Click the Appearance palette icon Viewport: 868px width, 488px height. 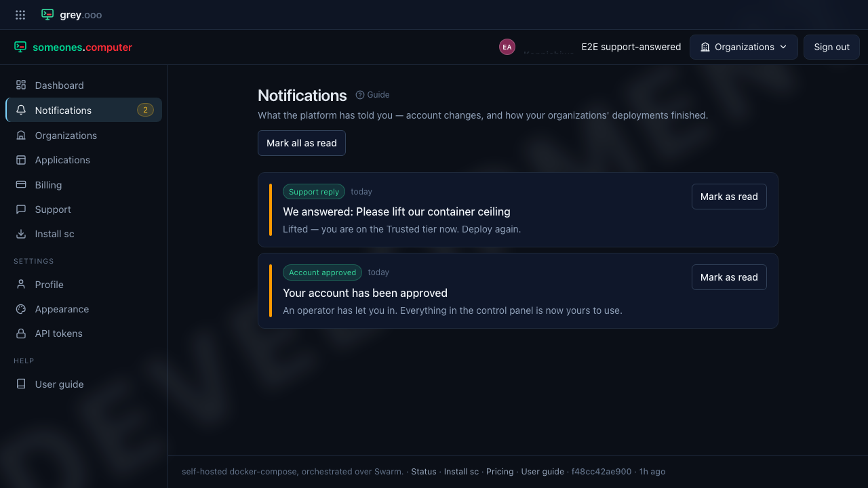[21, 309]
